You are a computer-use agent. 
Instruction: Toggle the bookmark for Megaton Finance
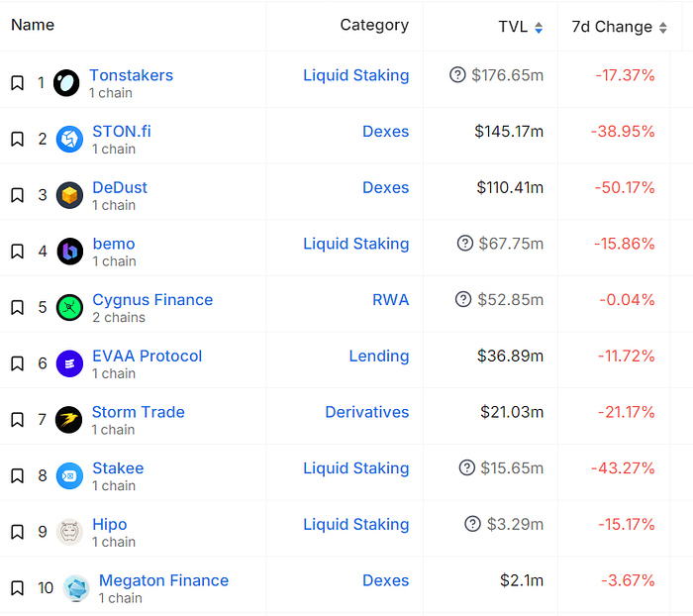point(17,588)
